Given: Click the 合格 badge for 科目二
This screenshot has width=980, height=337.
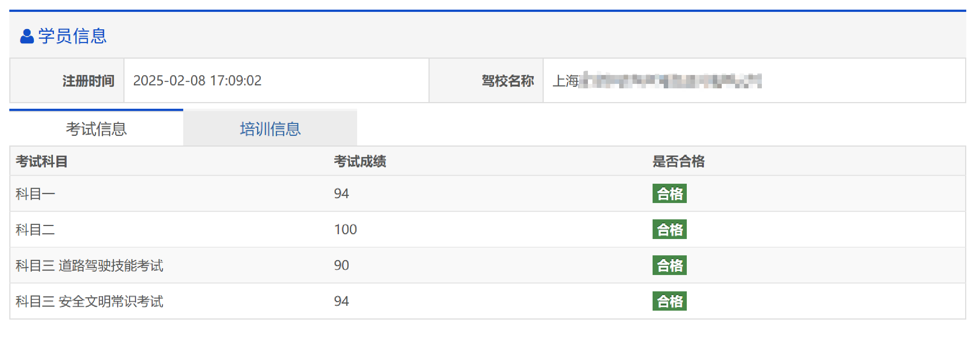Looking at the screenshot, I should click(x=669, y=229).
